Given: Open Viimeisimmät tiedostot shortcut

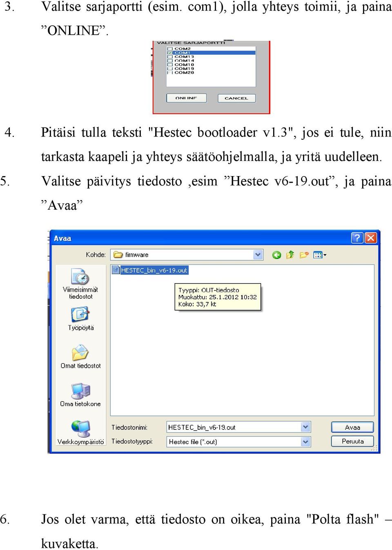Looking at the screenshot, I should point(80,284).
